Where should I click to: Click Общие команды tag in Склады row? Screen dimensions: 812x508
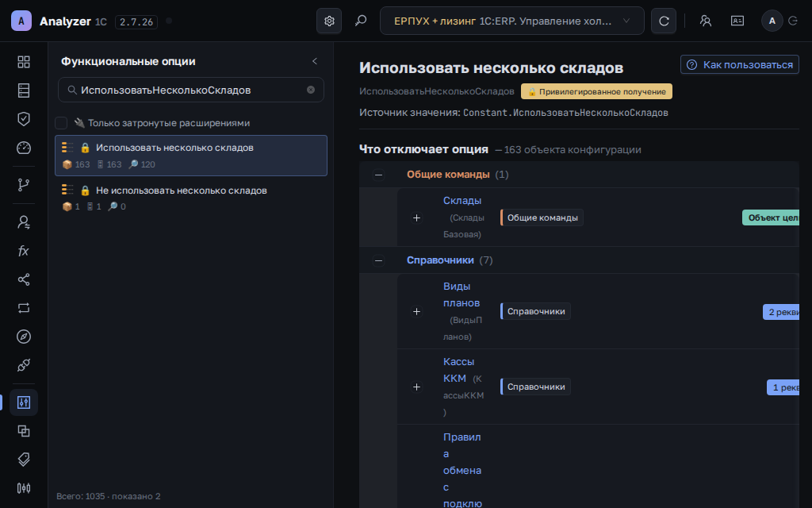(x=542, y=217)
